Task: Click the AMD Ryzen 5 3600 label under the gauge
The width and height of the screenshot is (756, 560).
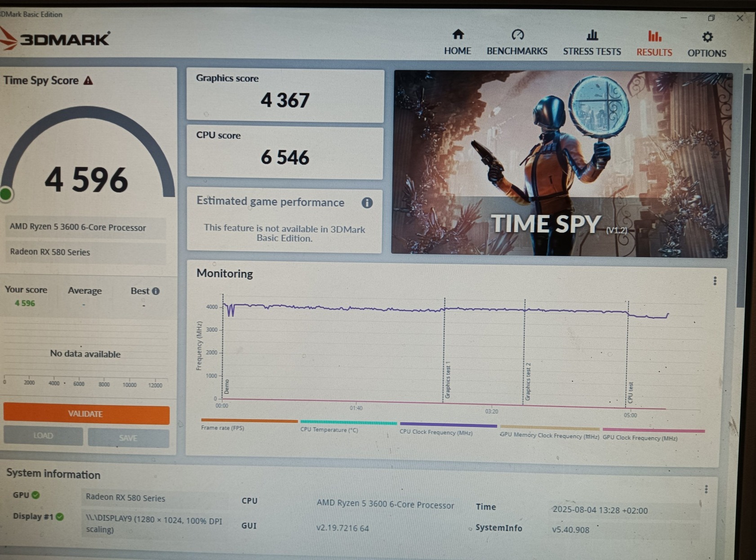Action: click(x=85, y=227)
